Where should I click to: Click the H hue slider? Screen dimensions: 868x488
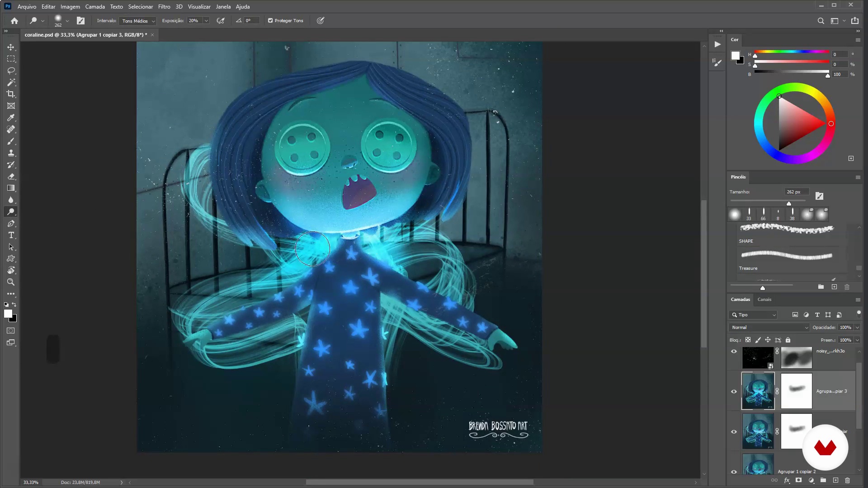point(791,52)
